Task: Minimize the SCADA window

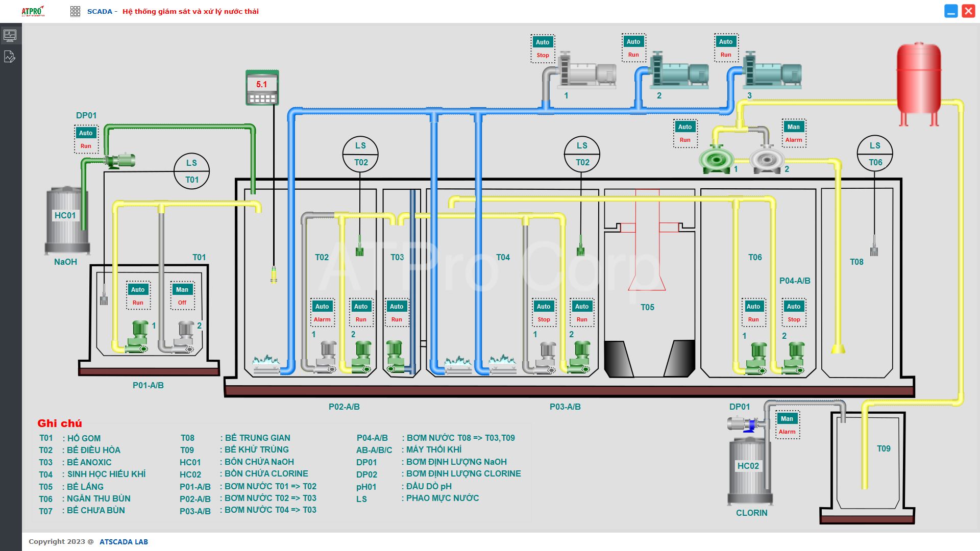Action: click(951, 11)
